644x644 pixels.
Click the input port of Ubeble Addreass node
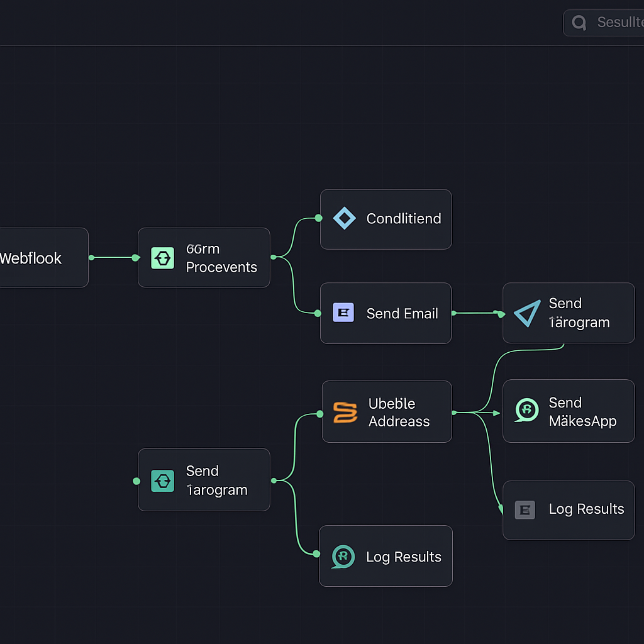[320, 414]
